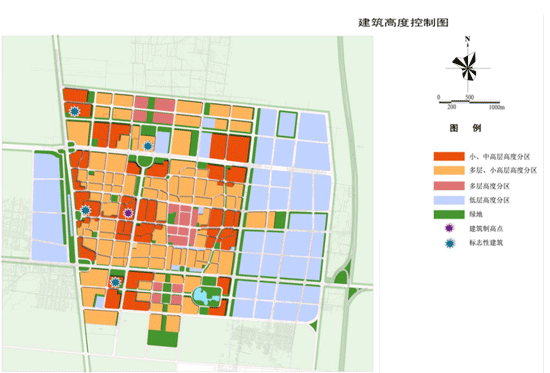Select the light-blue 低层高度分区 legend swatch
The width and height of the screenshot is (550, 373).
coord(449,200)
